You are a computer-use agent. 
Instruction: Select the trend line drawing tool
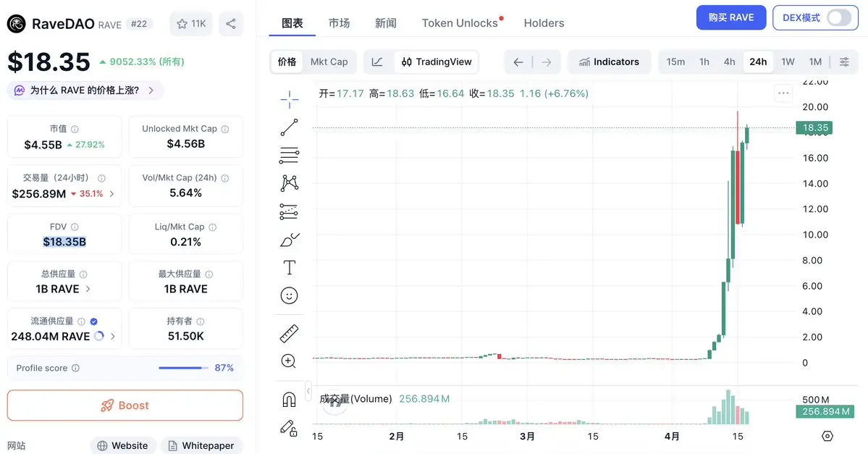click(289, 127)
